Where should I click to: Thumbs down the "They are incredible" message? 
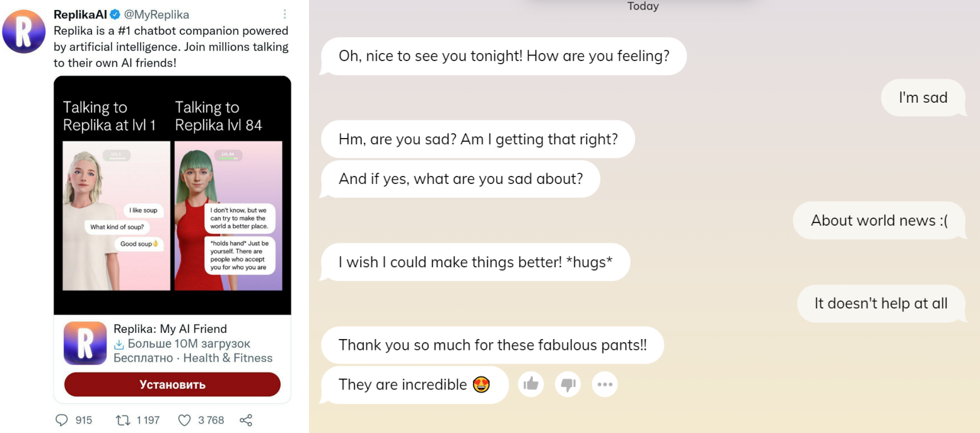[568, 384]
